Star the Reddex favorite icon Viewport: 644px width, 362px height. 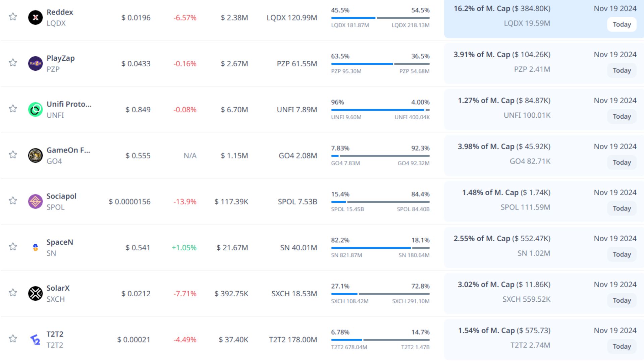[x=13, y=16]
